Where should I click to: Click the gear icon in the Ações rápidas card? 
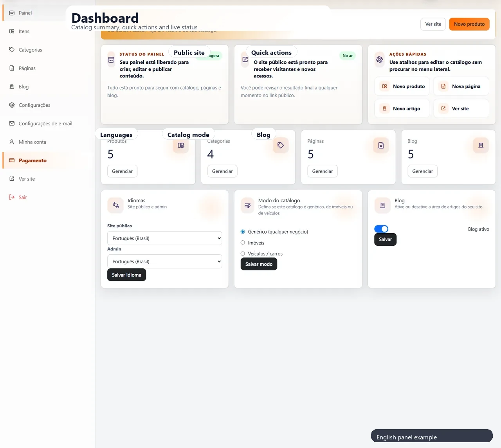[379, 59]
